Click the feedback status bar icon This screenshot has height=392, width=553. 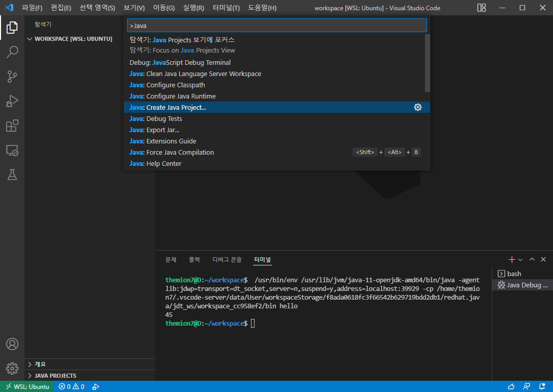point(526,387)
